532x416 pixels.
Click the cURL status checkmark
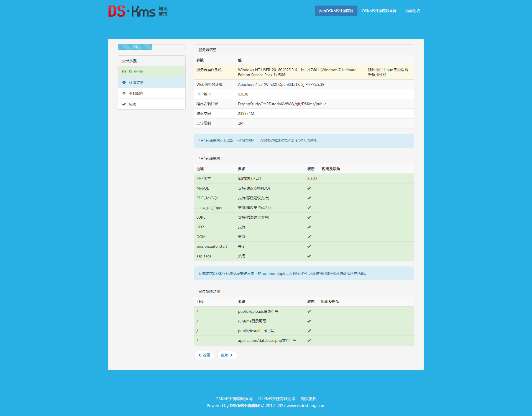coord(309,217)
